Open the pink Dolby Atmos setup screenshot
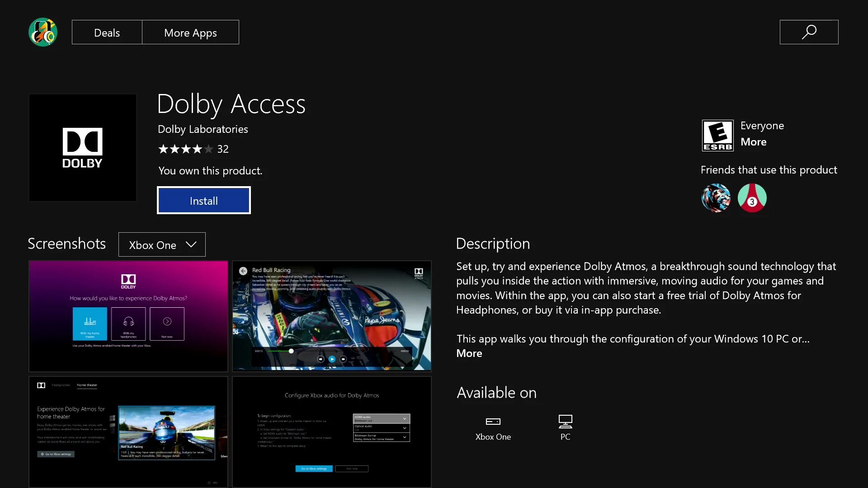 (128, 316)
